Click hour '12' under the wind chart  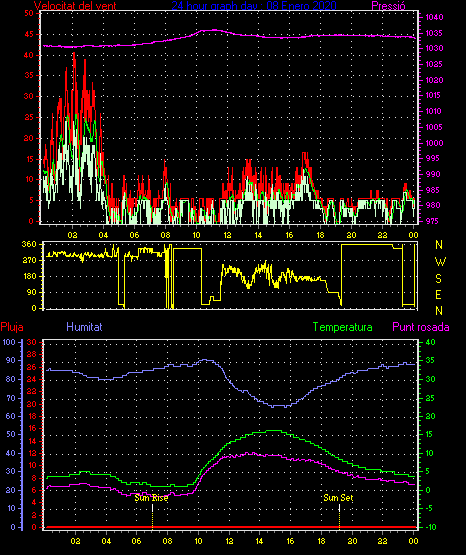[x=227, y=235]
